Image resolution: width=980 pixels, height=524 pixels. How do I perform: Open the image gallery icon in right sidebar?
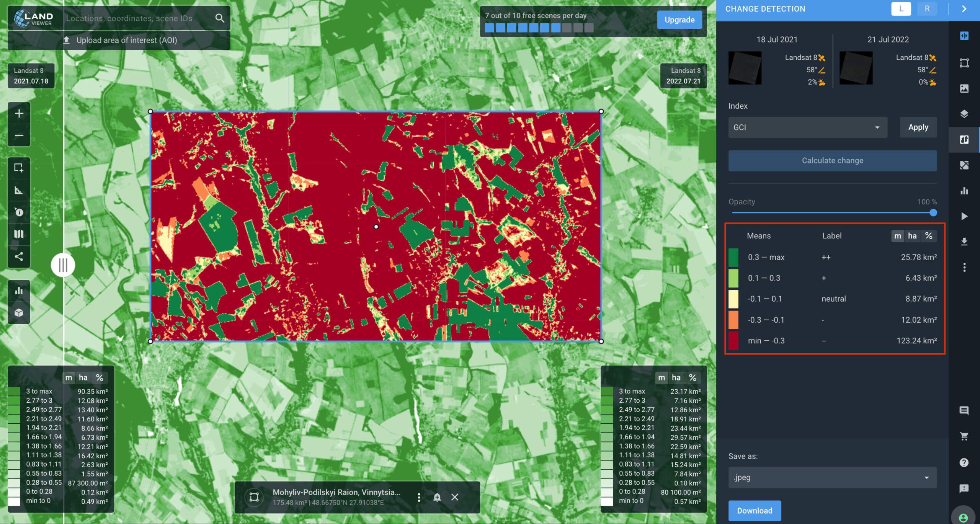pos(964,88)
